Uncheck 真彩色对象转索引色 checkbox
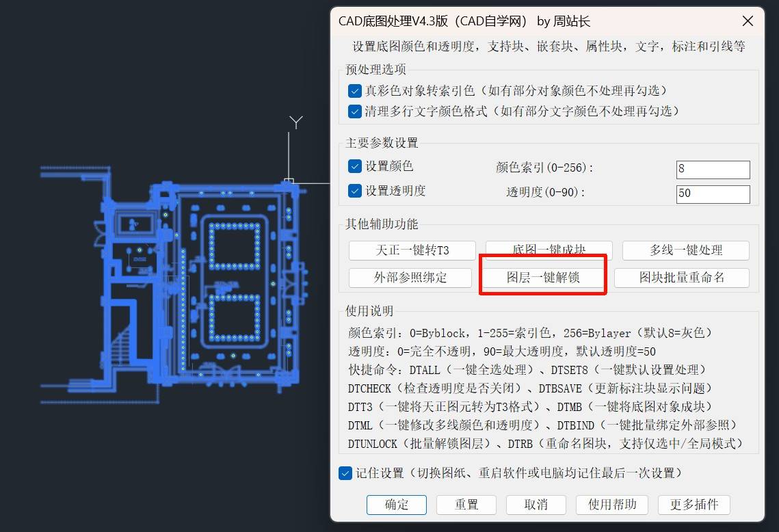The height and width of the screenshot is (532, 779). point(355,91)
